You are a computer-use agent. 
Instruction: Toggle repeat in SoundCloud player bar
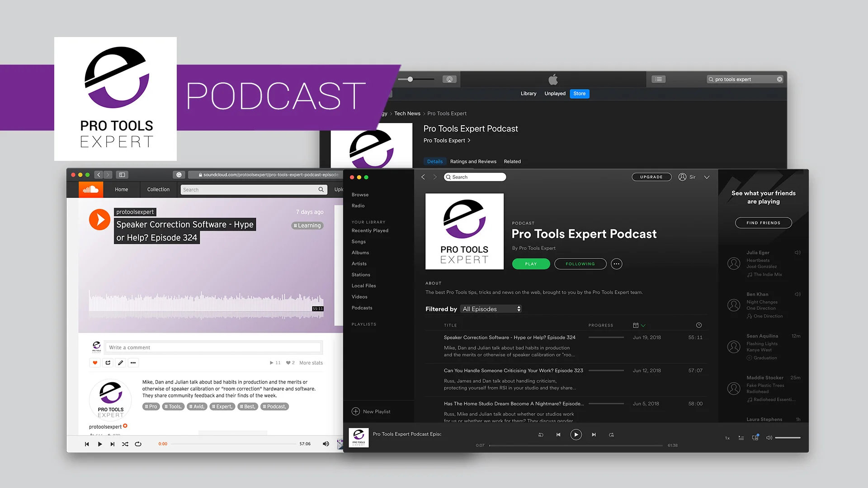(138, 444)
